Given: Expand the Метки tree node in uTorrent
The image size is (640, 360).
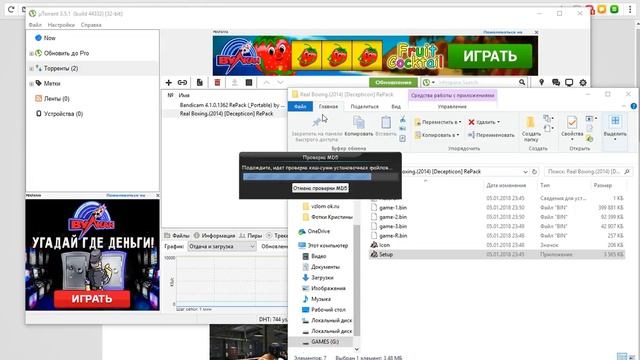Looking at the screenshot, I should click(31, 84).
